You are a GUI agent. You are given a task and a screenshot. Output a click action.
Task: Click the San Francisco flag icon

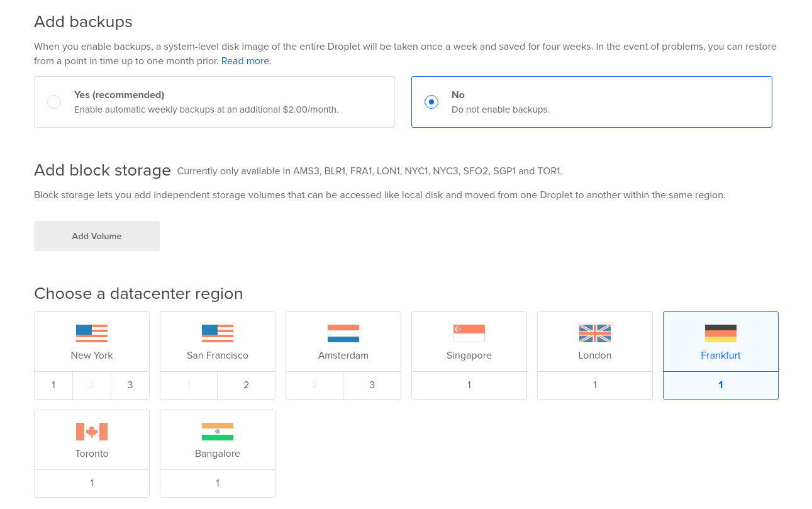coord(218,333)
